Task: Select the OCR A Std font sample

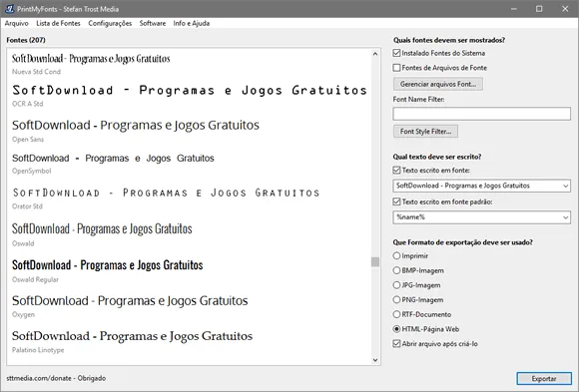Action: (x=190, y=90)
